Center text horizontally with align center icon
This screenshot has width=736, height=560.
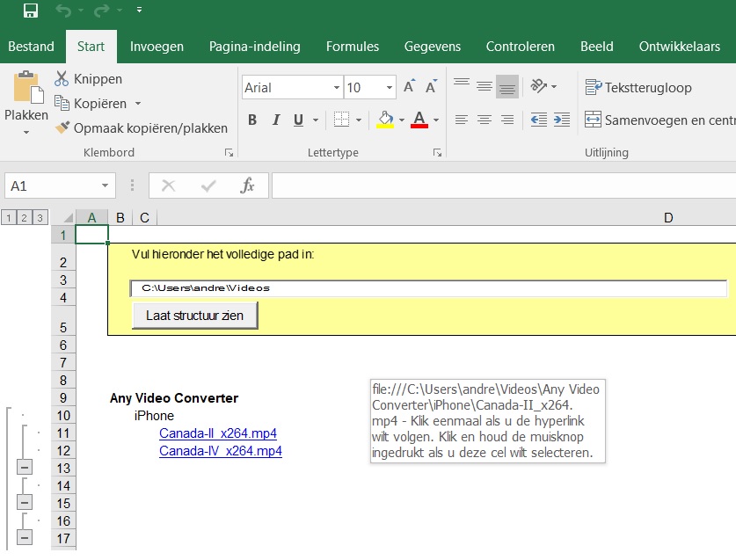[484, 120]
